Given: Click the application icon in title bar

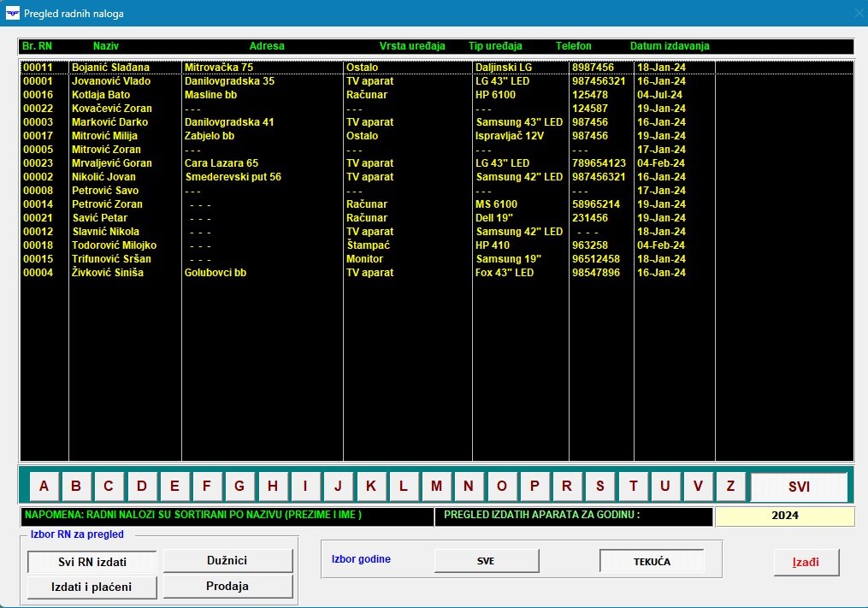Looking at the screenshot, I should (12, 14).
